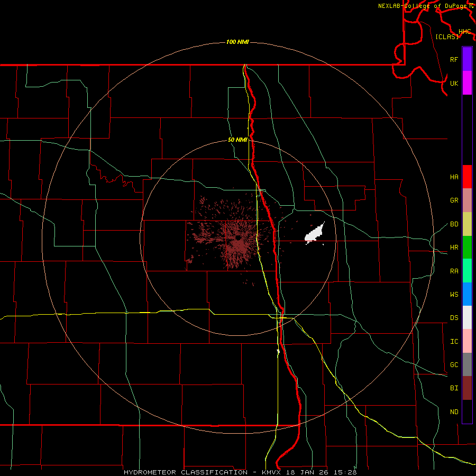Click the BD legend label

(454, 224)
